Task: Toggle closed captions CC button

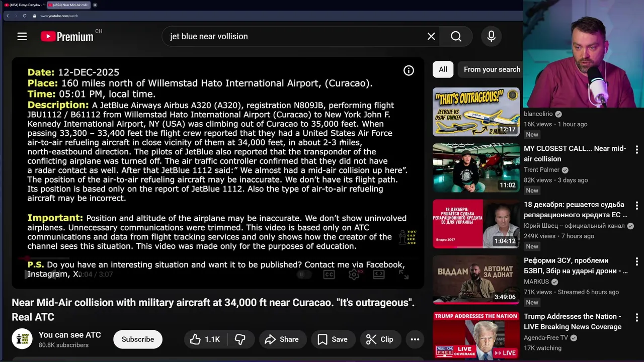Action: click(329, 274)
